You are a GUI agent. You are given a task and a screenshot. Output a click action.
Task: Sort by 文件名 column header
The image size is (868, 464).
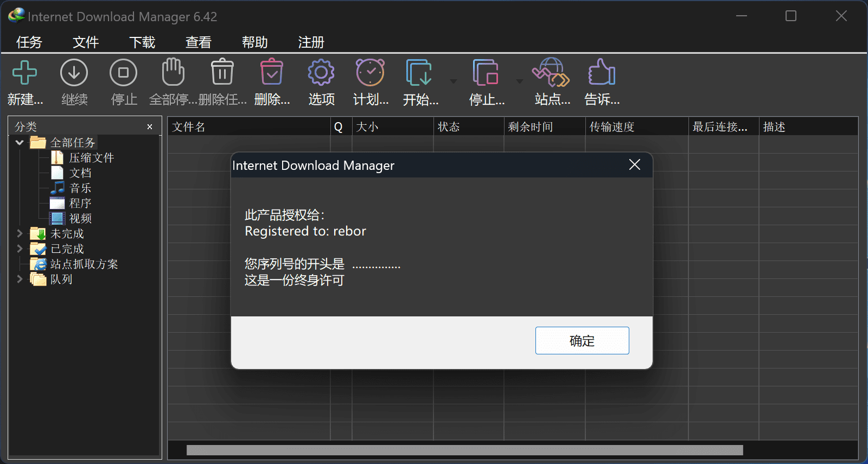[x=249, y=127]
